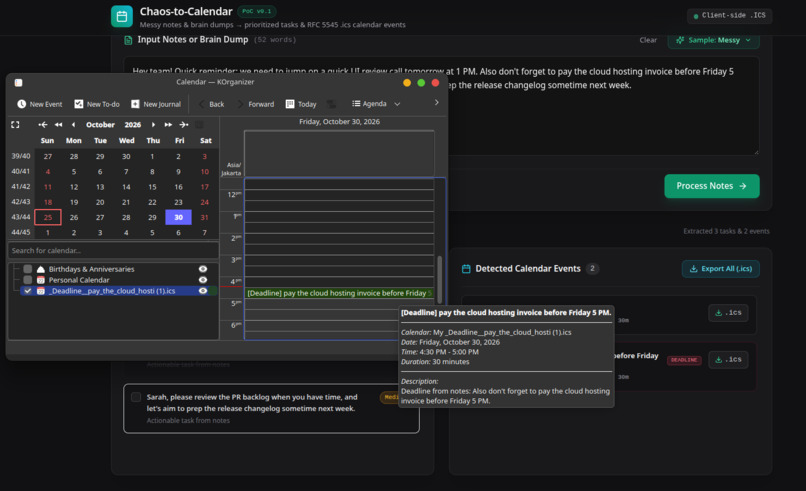Click the Detected Calendar Events calendar icon

(466, 269)
